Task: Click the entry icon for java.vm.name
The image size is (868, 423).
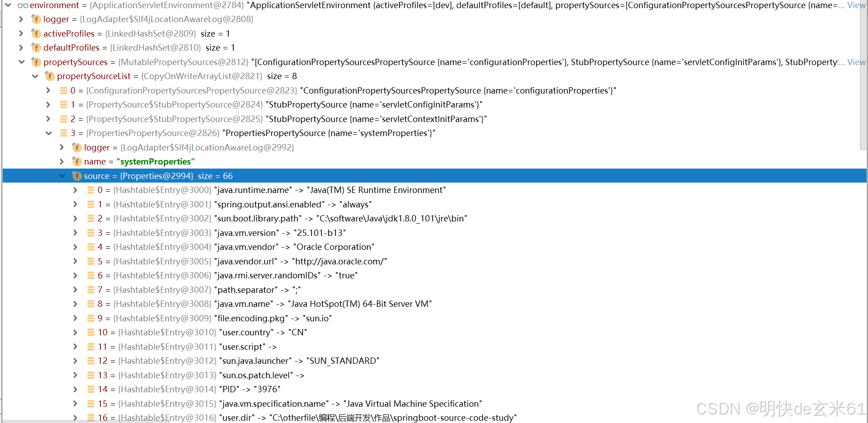Action: pos(91,304)
